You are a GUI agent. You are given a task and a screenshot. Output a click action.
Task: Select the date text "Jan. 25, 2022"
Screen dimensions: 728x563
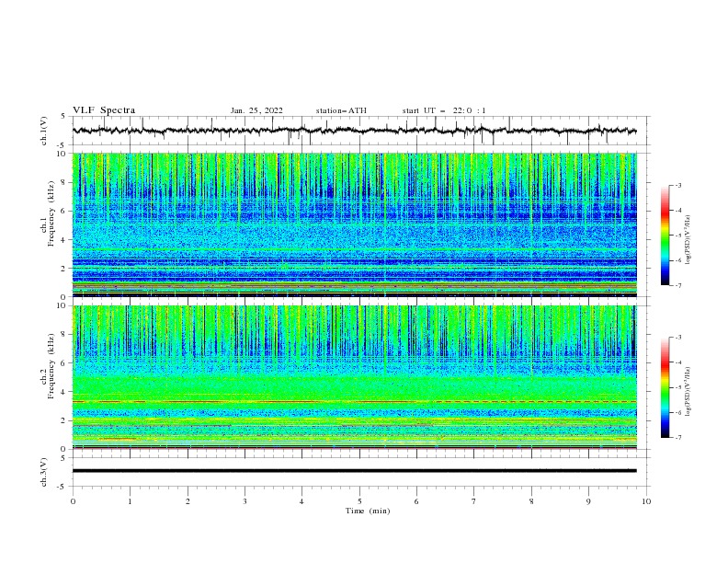coord(256,110)
